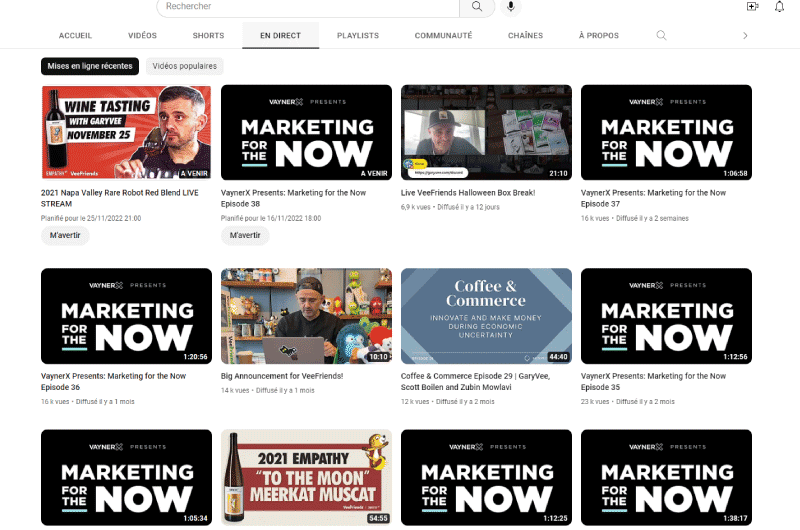Open title Marketing for the Now Episode 38
Viewport: 800px width, 530px height.
click(x=293, y=198)
